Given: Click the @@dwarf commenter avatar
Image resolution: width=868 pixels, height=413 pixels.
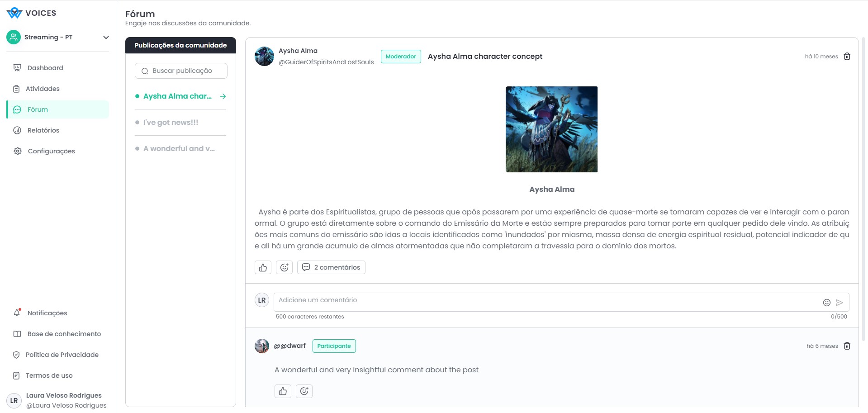Looking at the screenshot, I should [x=262, y=346].
